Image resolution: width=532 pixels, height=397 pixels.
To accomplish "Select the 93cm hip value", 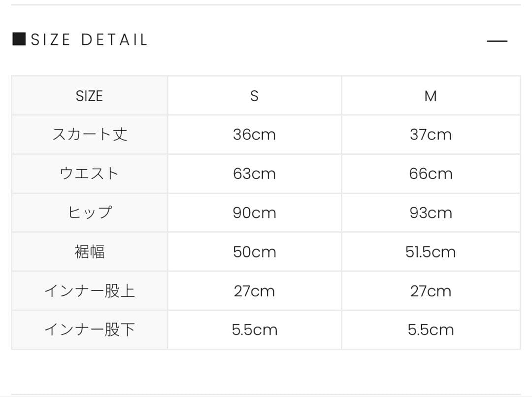I will click(x=431, y=213).
